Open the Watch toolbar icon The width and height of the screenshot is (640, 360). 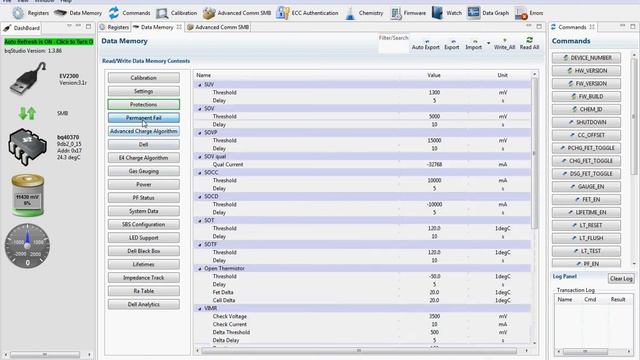[437, 13]
